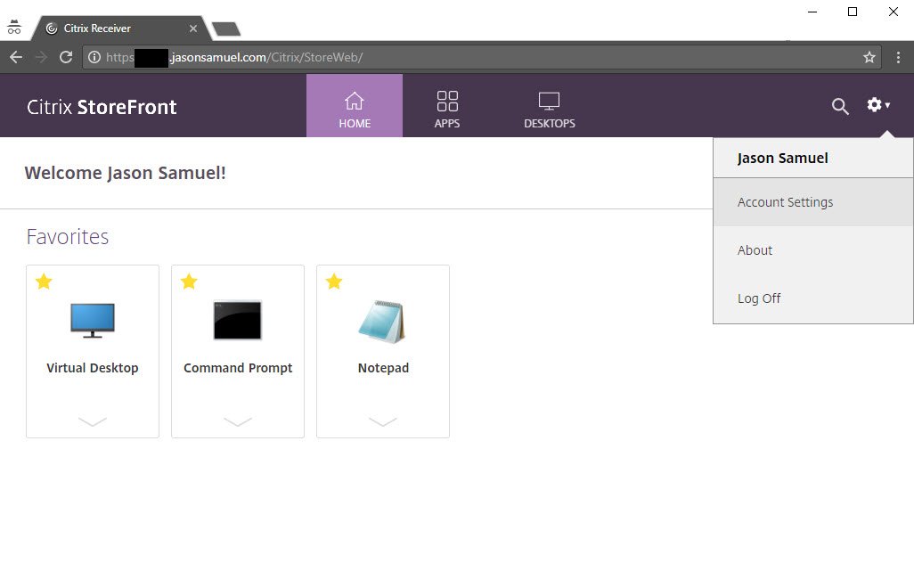Maximize the browser window
Screen dimensions: 914x588
click(853, 12)
